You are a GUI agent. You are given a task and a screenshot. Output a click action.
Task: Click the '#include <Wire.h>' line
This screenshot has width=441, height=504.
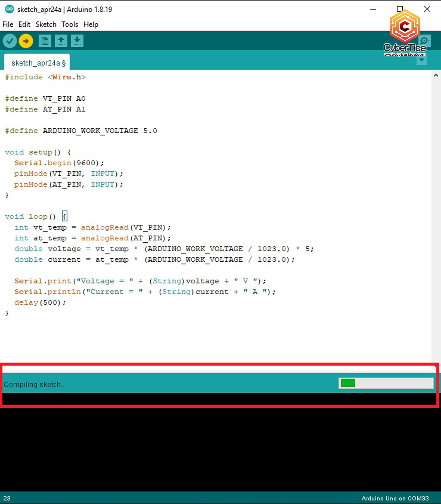pyautogui.click(x=45, y=77)
